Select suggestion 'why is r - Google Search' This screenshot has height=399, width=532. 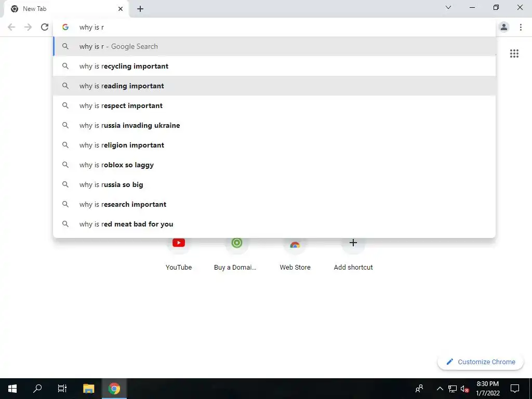pos(274,46)
